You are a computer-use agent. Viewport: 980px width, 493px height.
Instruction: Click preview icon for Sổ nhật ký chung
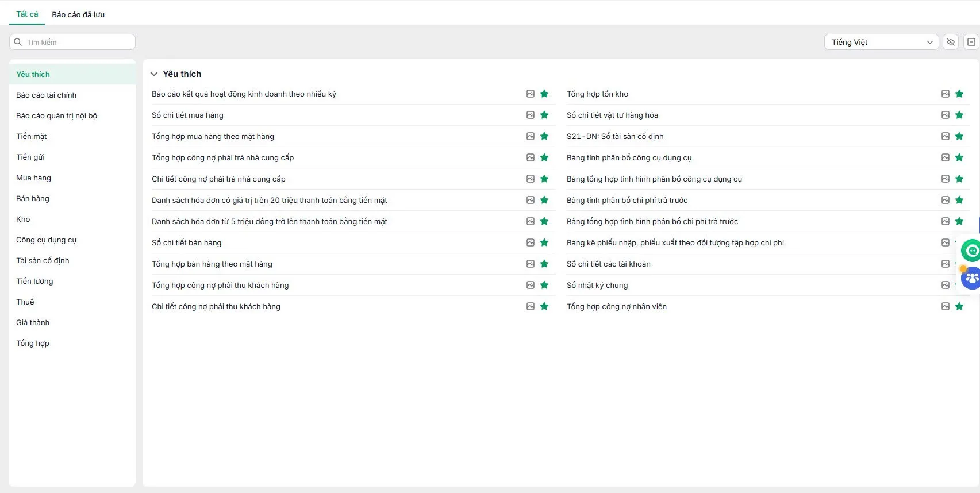[946, 285]
